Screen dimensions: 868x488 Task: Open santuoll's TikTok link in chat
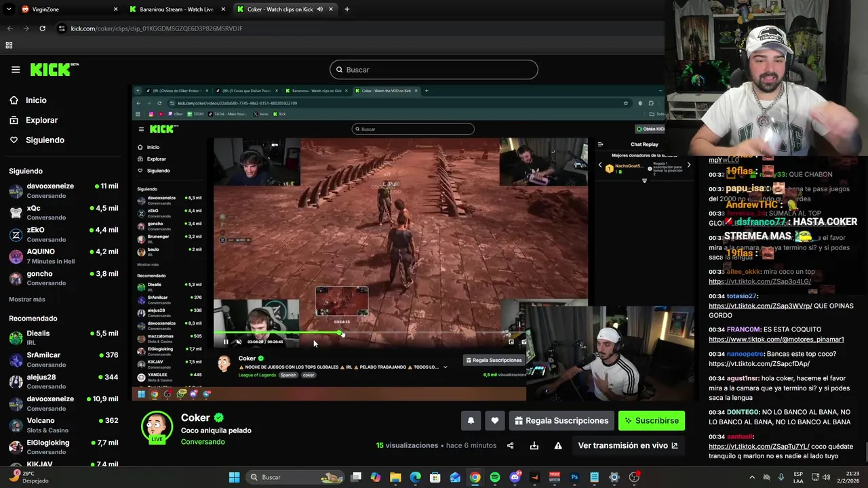click(x=759, y=447)
